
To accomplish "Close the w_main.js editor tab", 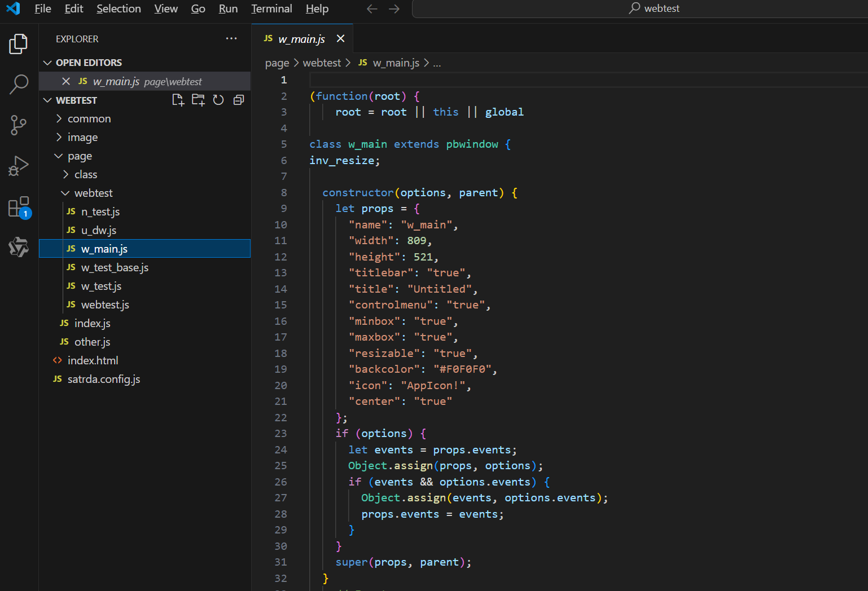I will tap(340, 38).
